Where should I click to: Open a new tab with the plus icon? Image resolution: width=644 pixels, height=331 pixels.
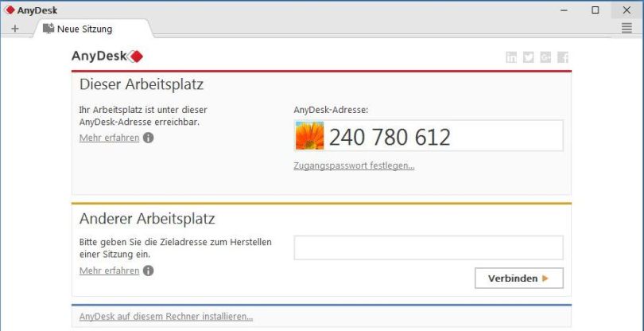point(15,29)
